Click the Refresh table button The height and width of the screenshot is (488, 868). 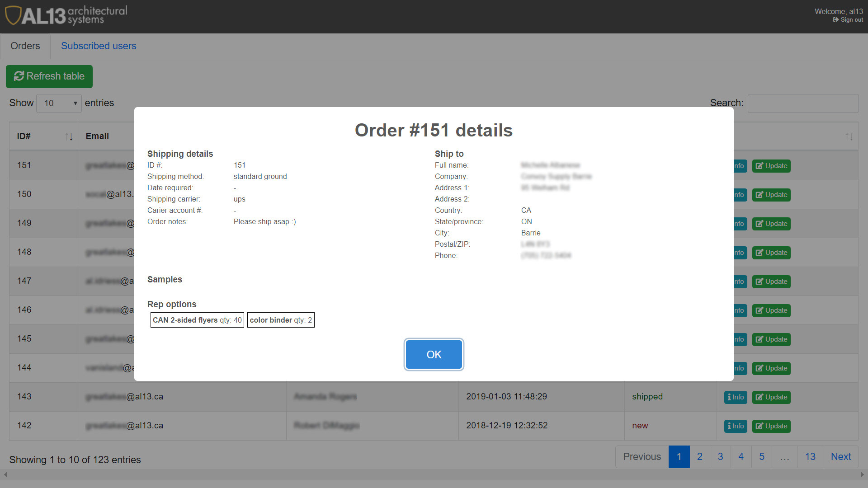click(x=49, y=76)
